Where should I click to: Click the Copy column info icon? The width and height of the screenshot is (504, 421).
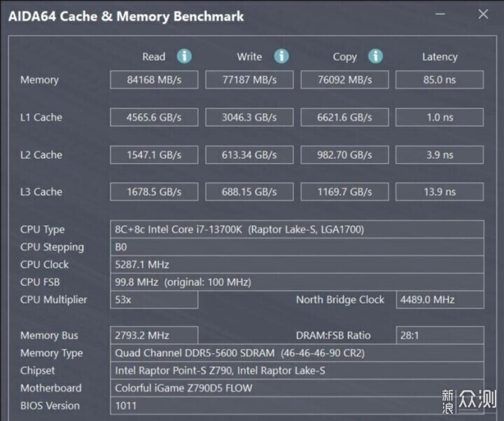tap(376, 57)
